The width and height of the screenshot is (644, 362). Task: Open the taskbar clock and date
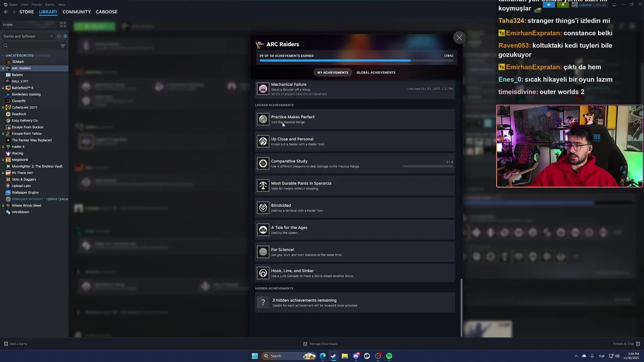[630, 356]
